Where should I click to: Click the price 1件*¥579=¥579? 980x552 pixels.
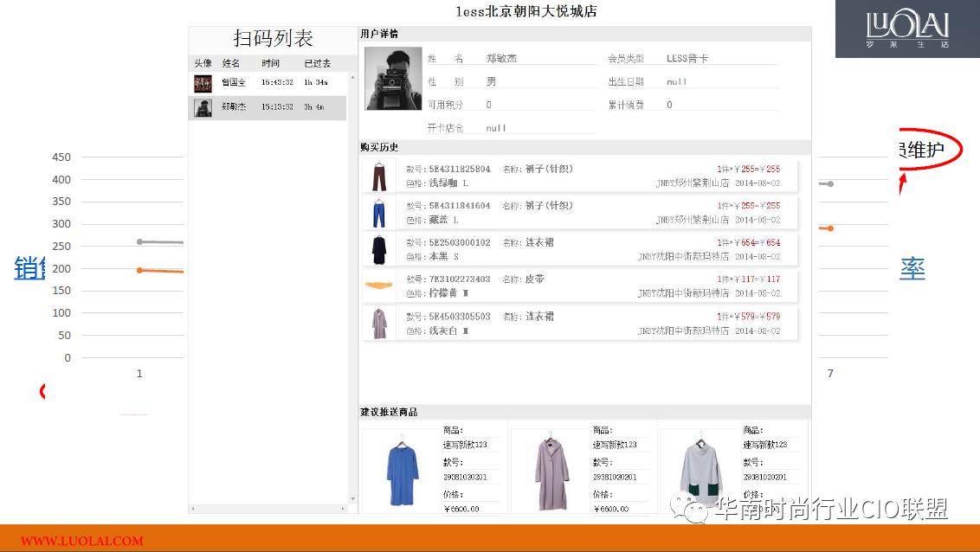(749, 317)
